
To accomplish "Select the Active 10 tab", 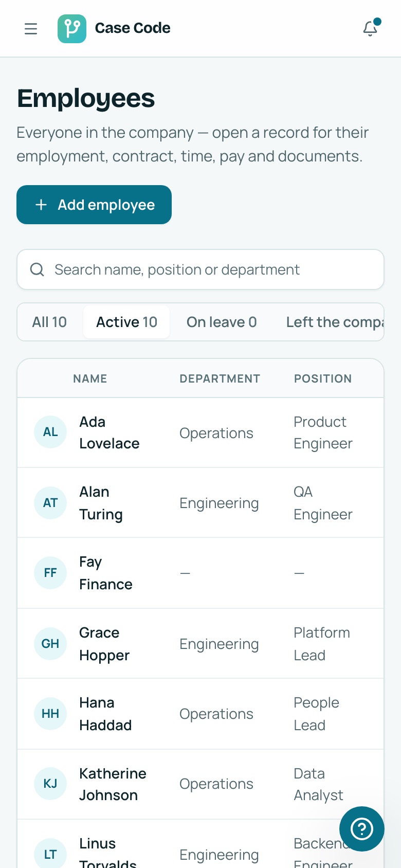I will (x=126, y=322).
